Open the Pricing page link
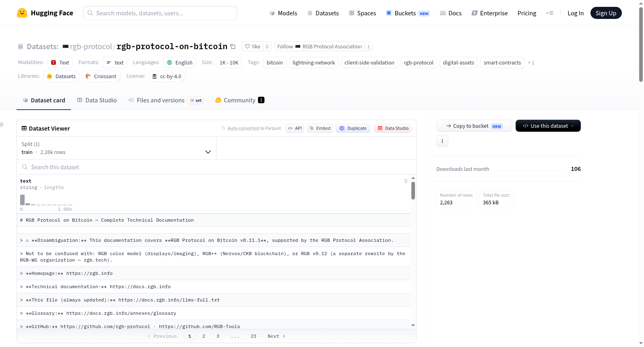 [527, 13]
